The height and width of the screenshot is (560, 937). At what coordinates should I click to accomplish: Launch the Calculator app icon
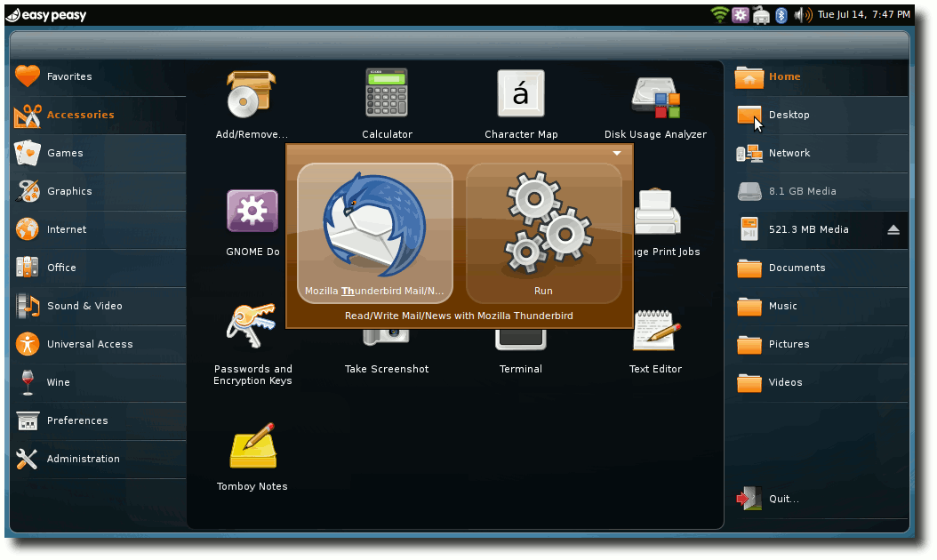click(x=387, y=92)
